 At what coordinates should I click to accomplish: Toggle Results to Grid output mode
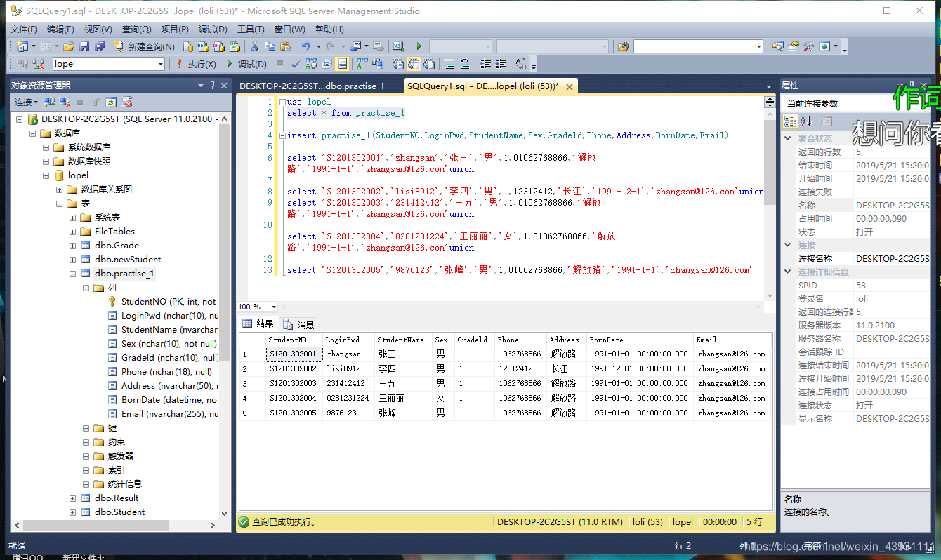[x=414, y=64]
